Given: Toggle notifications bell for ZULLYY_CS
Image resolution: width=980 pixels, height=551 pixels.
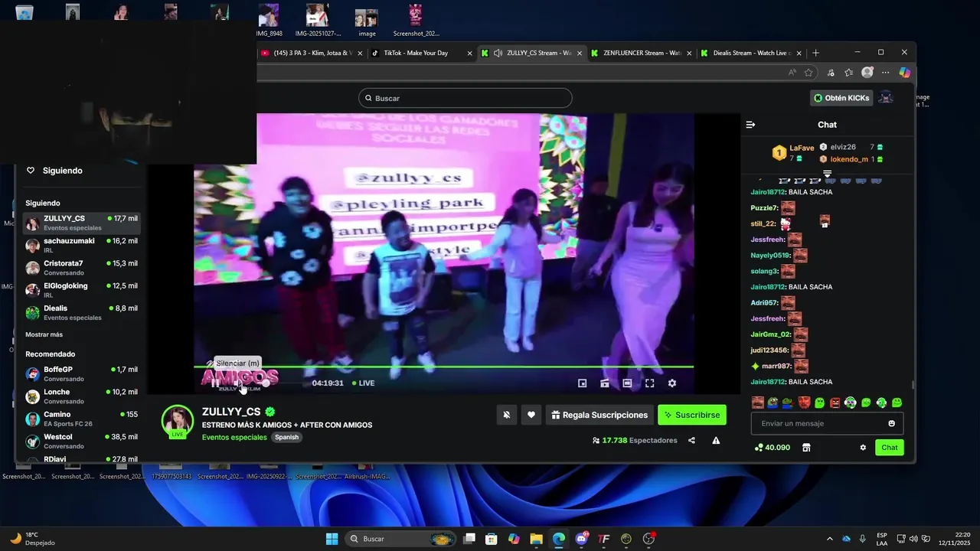Looking at the screenshot, I should [x=506, y=415].
